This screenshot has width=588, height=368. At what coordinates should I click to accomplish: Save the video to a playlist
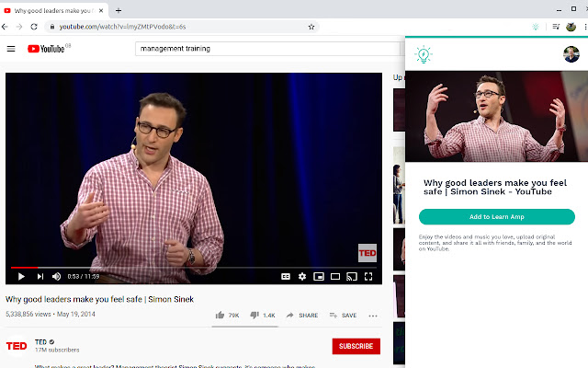tap(343, 316)
